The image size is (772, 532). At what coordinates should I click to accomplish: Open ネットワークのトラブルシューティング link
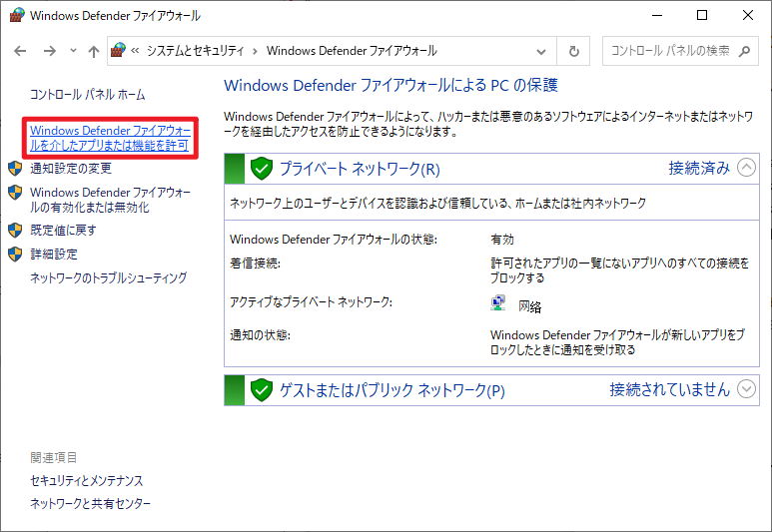pyautogui.click(x=108, y=278)
